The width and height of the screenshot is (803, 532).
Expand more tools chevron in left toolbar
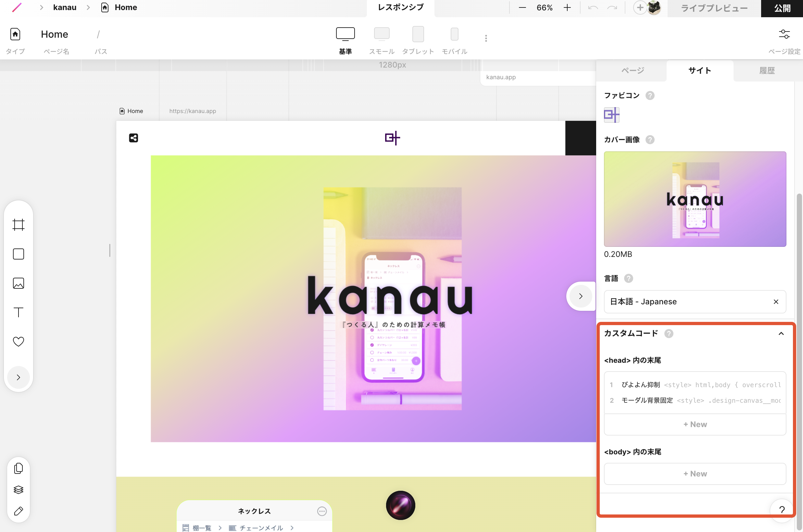[x=19, y=378]
